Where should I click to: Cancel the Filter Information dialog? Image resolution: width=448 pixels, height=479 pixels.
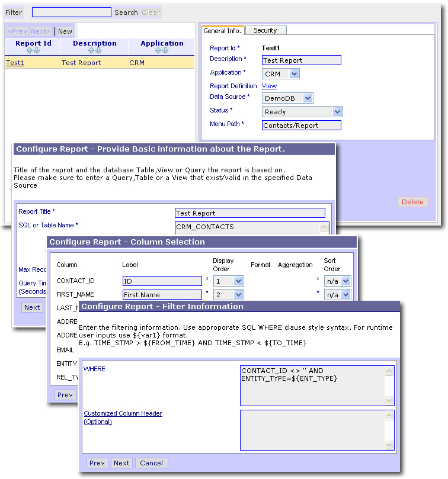151,463
